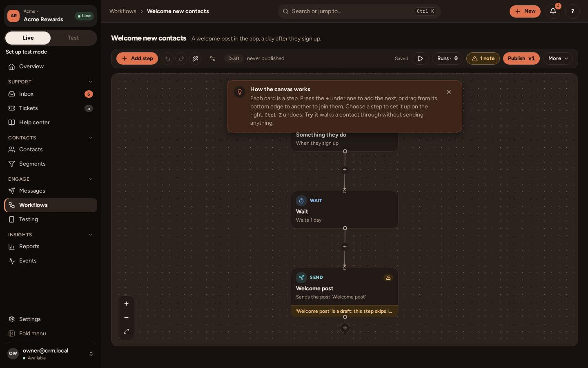
Task: Open Segments page
Action: 51,164
